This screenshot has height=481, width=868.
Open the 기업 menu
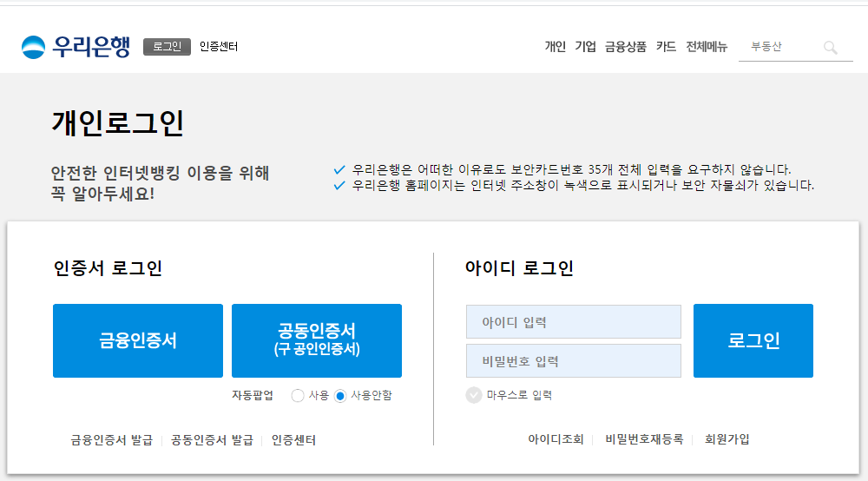coord(585,47)
